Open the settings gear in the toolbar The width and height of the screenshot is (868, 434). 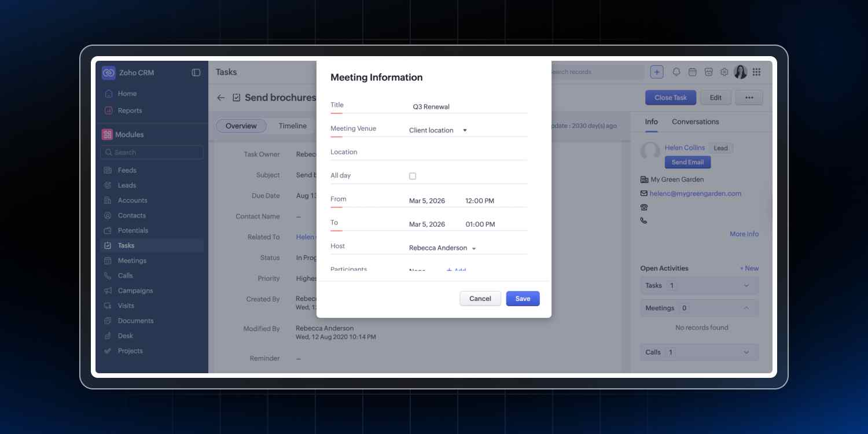[x=724, y=72]
